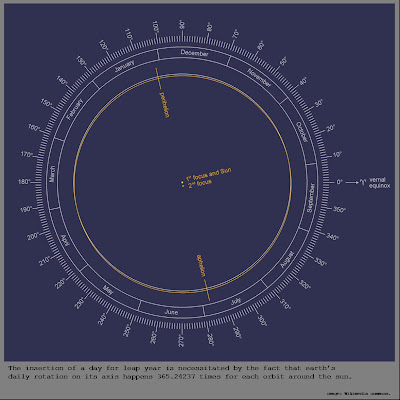This screenshot has width=400, height=400.
Task: Click the April month label
Action: [65, 240]
